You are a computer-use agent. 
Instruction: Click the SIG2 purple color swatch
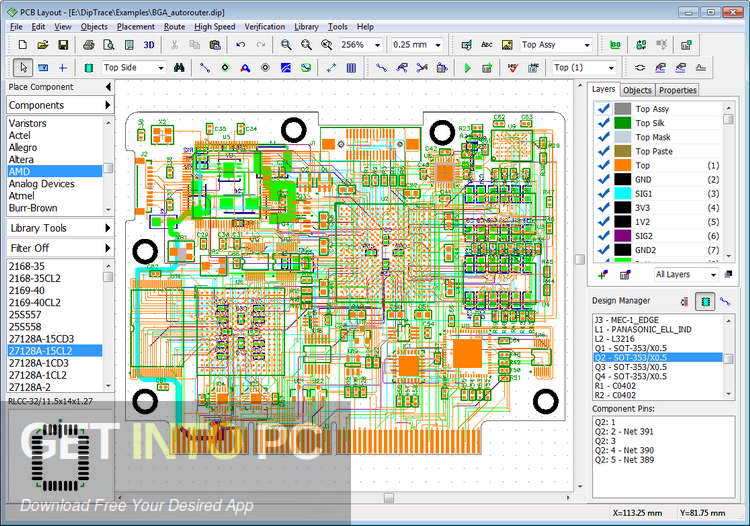click(622, 236)
